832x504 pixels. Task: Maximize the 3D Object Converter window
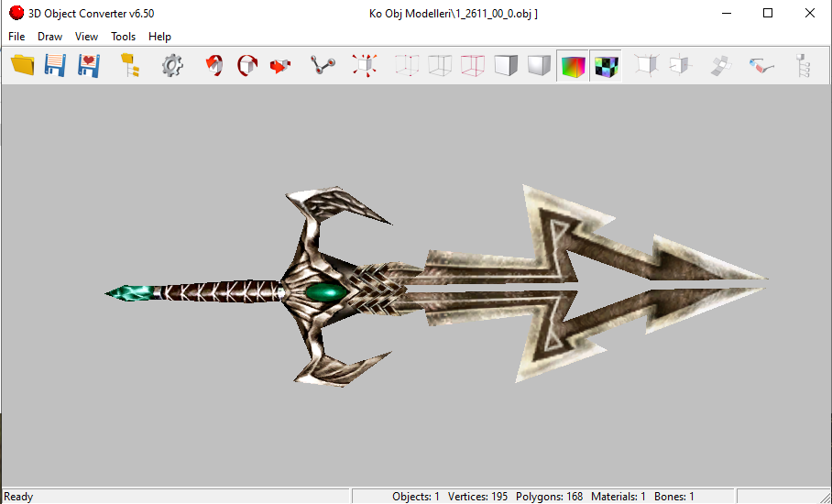(x=768, y=13)
